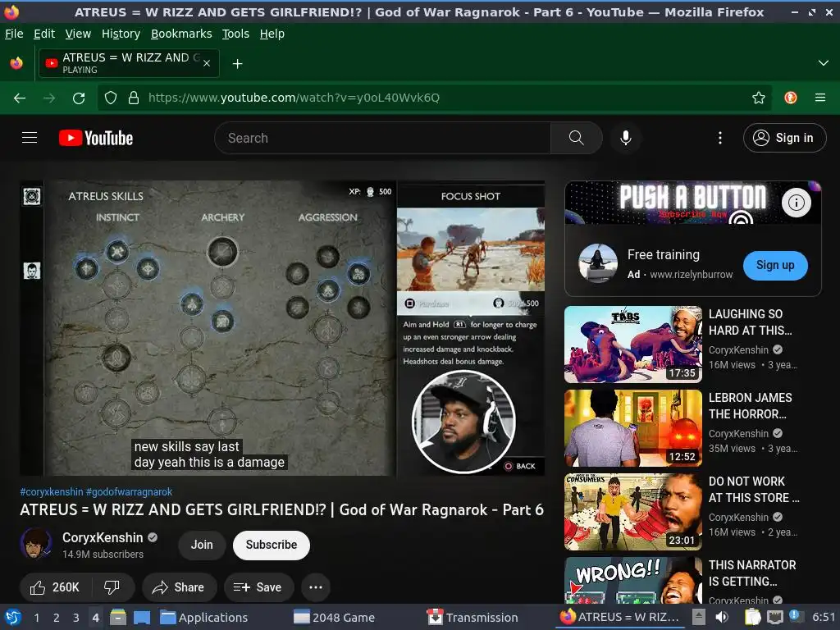The width and height of the screenshot is (840, 630).
Task: Open network monitor tray icon
Action: point(774,617)
